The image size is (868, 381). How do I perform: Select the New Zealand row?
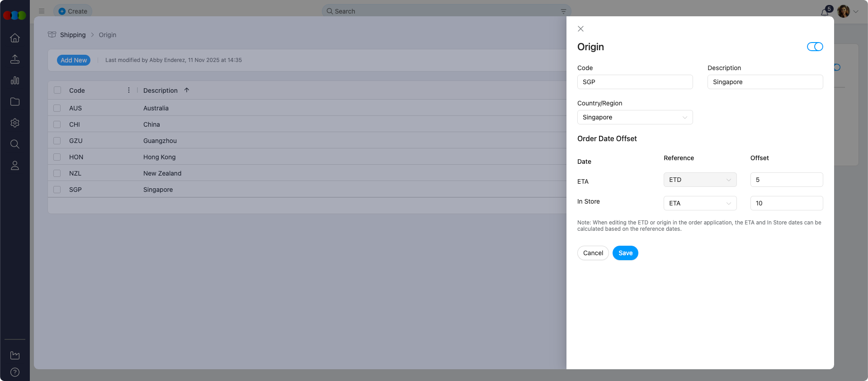307,173
